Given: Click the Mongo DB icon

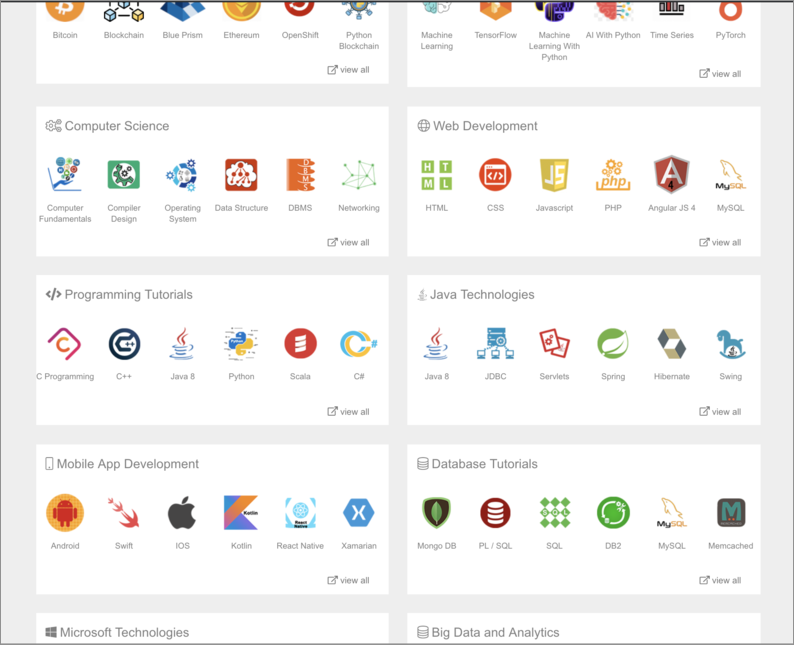Looking at the screenshot, I should pyautogui.click(x=436, y=513).
